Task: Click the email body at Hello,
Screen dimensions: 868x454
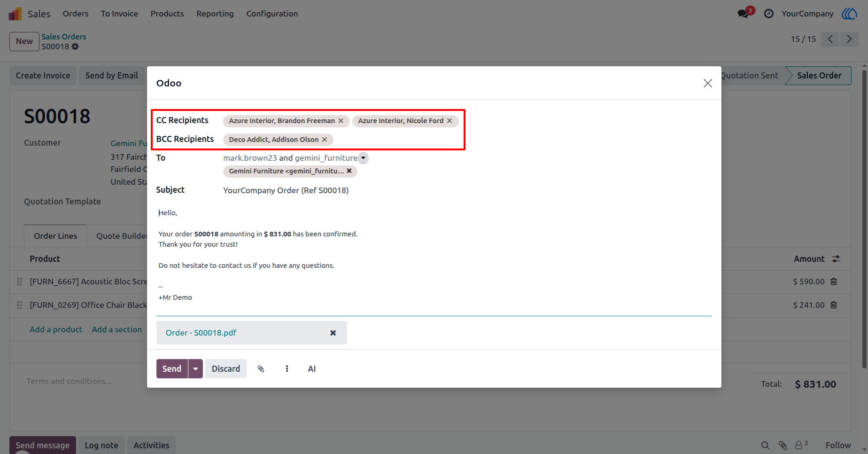Action: pos(168,213)
